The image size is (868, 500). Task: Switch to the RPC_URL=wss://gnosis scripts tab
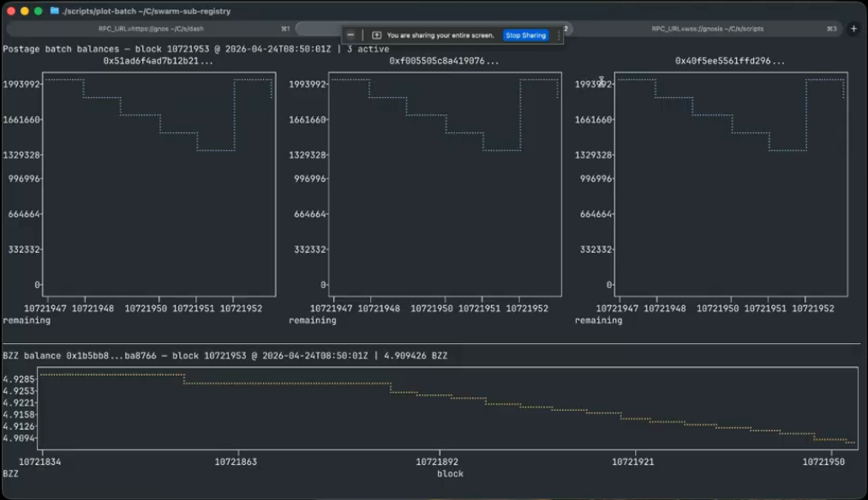click(x=707, y=28)
